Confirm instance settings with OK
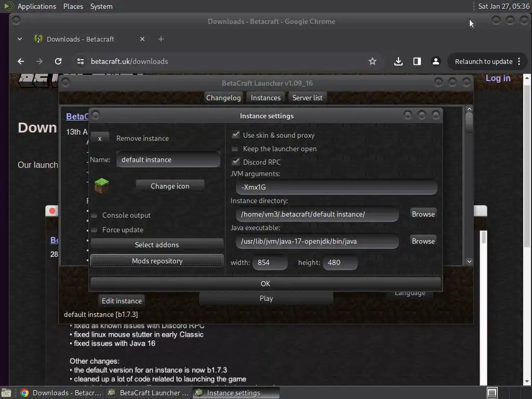 coord(265,284)
